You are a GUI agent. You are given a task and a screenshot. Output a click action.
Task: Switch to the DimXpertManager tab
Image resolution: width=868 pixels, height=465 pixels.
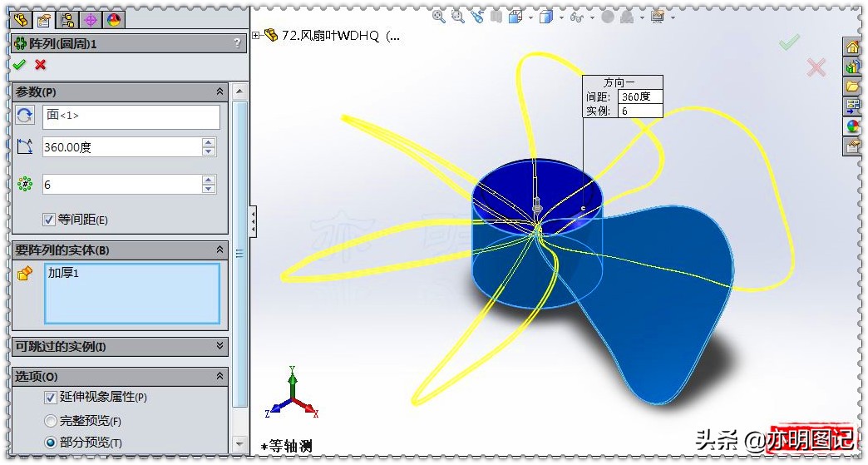point(91,21)
